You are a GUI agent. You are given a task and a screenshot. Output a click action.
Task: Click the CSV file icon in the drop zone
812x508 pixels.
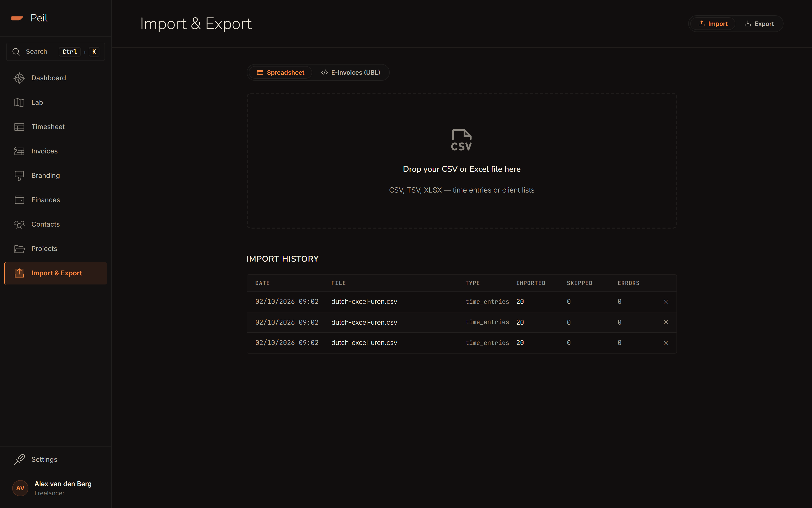pyautogui.click(x=461, y=140)
